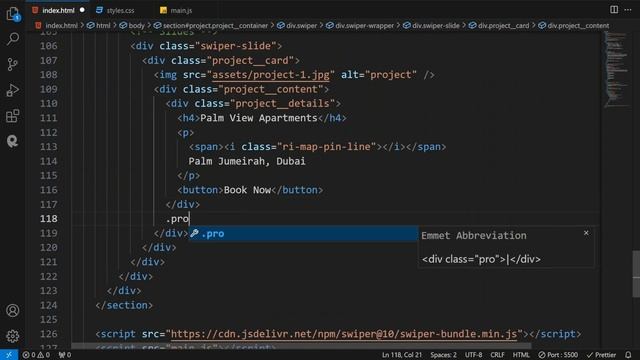
Task: Click the closing </section> tag
Action: (x=124, y=305)
